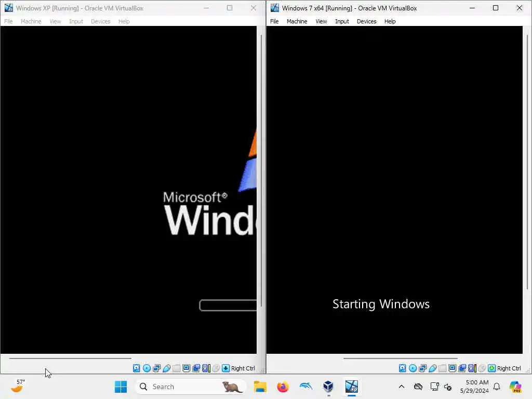This screenshot has width=532, height=399.
Task: Open Help menu in Windows 7 x64 window
Action: [x=390, y=21]
